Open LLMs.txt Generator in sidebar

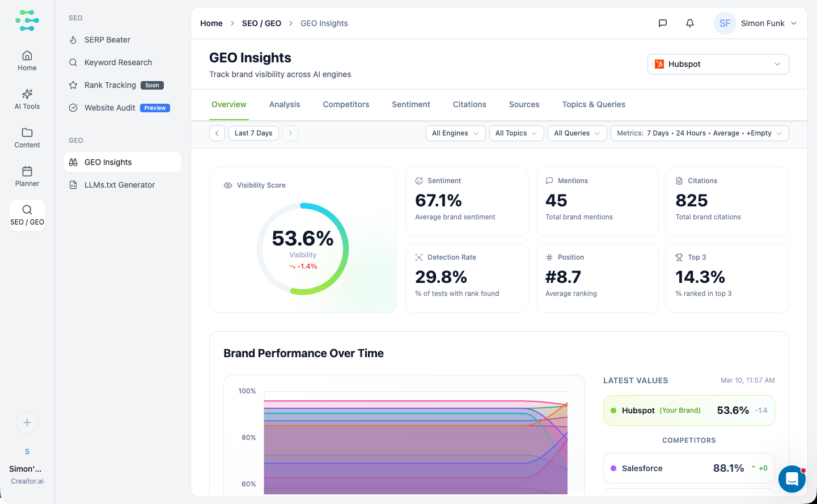coord(120,185)
